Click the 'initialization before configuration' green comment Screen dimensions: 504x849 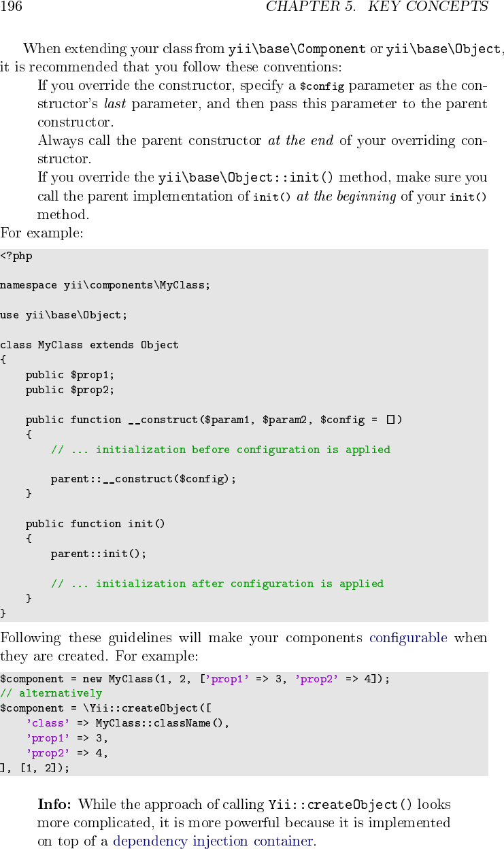click(x=220, y=450)
